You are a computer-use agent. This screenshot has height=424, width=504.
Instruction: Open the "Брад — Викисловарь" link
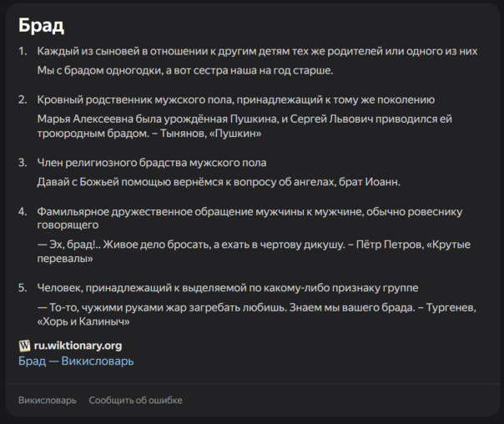coord(76,361)
